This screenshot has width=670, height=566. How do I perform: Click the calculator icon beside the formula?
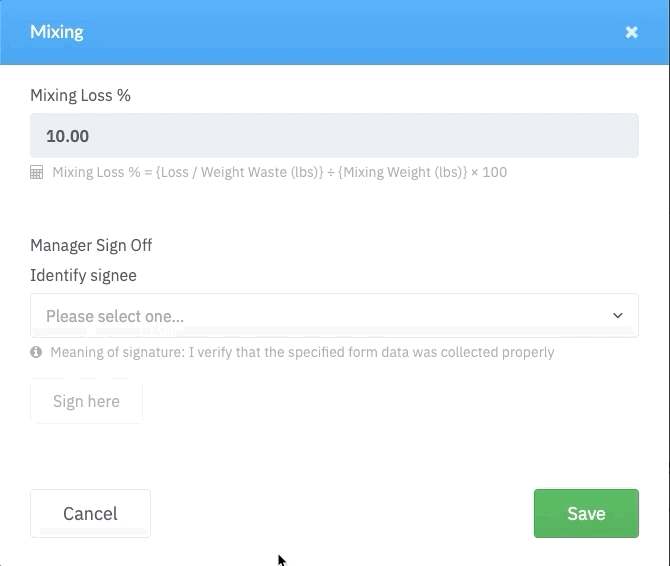[x=37, y=172]
